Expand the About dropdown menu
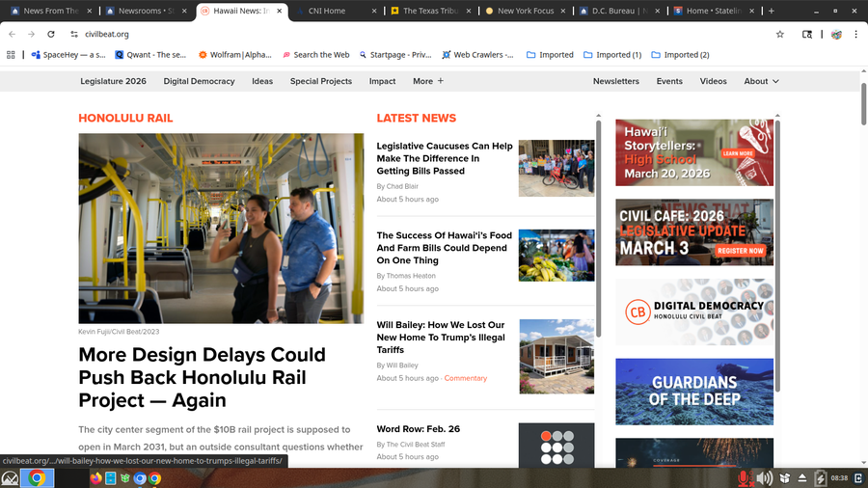 click(x=761, y=81)
